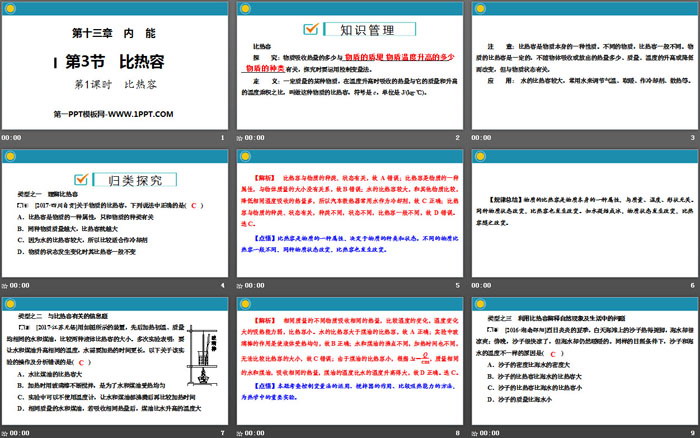
Task: Click the 00:00 timing under slide 6
Action: pos(481,285)
